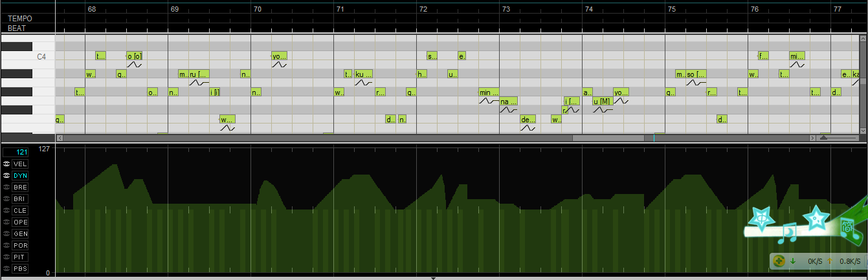The height and width of the screenshot is (280, 868).
Task: Select the "u [M]" note
Action: coord(602,102)
